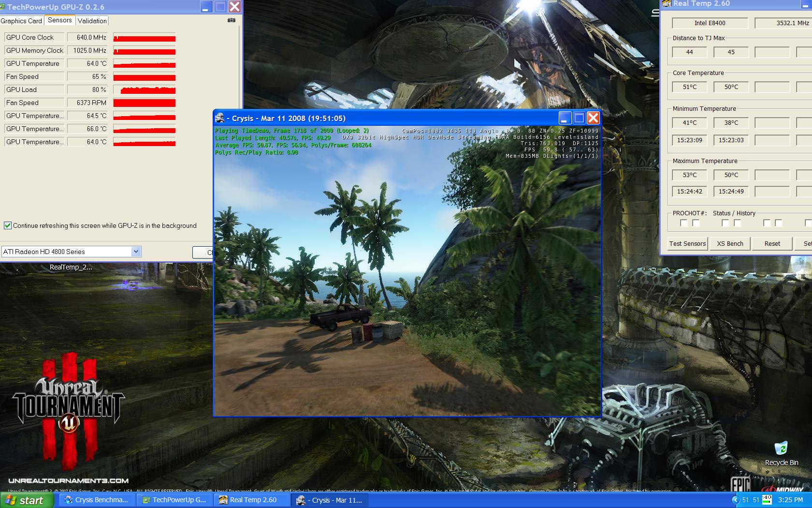The height and width of the screenshot is (508, 812).
Task: Tick the leftmost PROCHOT# status checkbox
Action: [x=683, y=223]
